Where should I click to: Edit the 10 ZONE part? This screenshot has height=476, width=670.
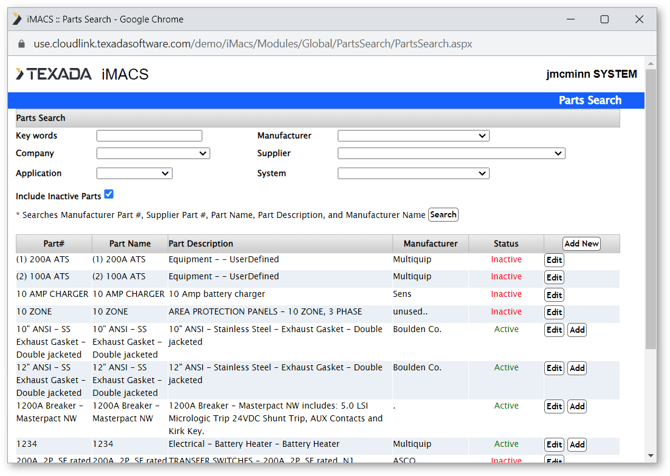(x=554, y=312)
